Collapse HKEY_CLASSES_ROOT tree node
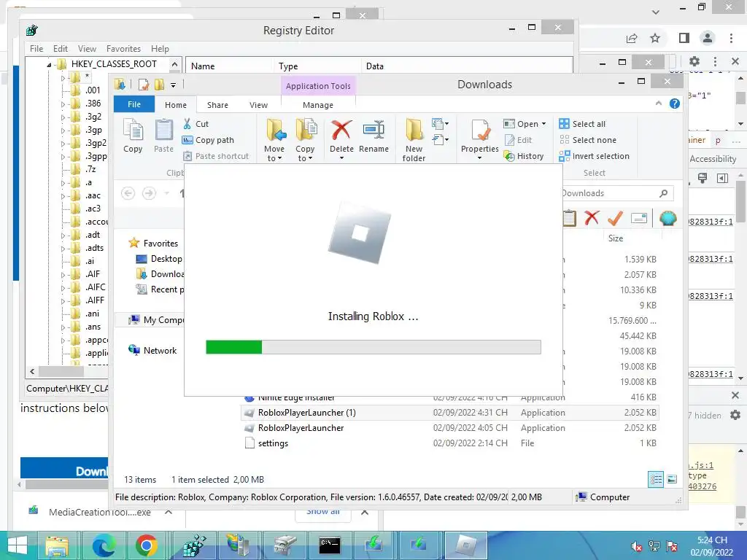Screen dimensions: 747x560 tap(49, 64)
